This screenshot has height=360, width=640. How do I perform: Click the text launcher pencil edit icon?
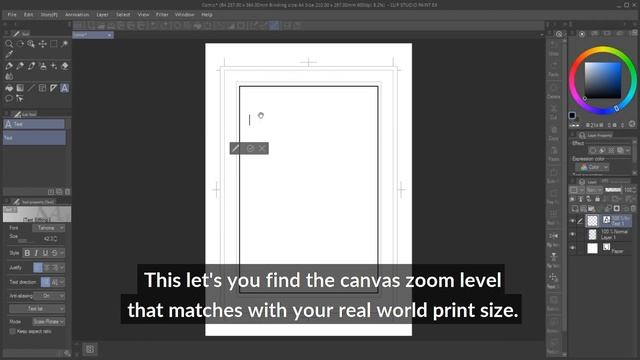[236, 149]
